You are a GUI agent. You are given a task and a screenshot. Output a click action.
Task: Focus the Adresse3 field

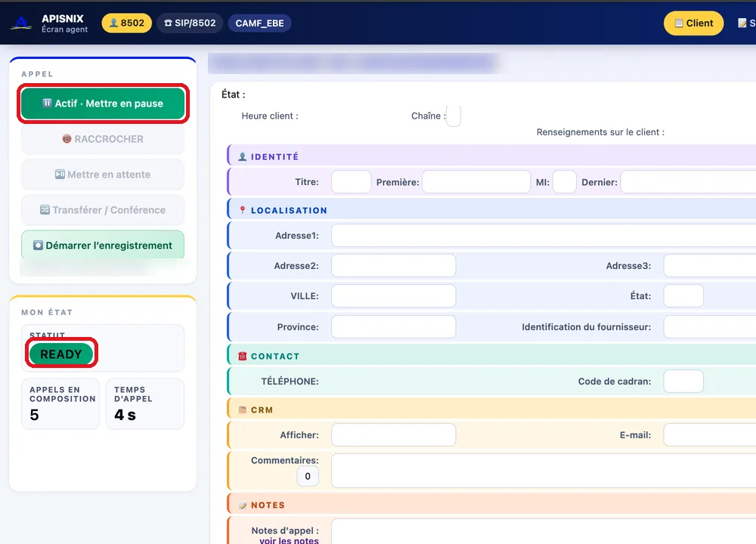coord(710,265)
